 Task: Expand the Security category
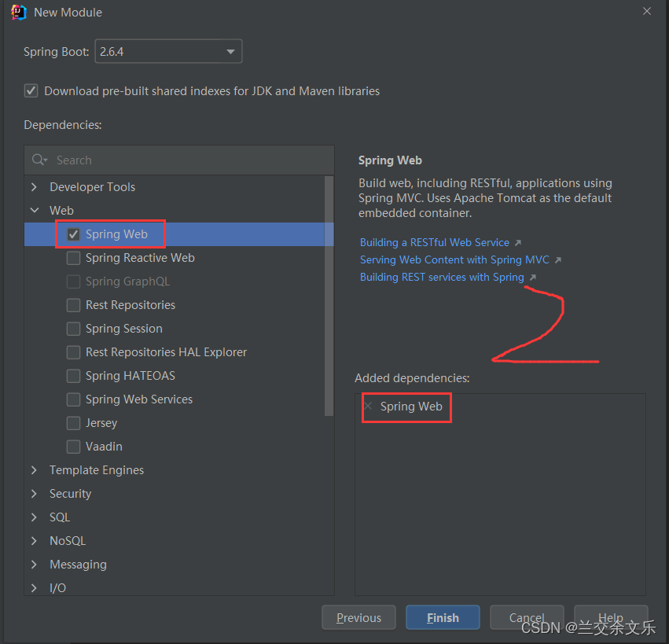35,494
